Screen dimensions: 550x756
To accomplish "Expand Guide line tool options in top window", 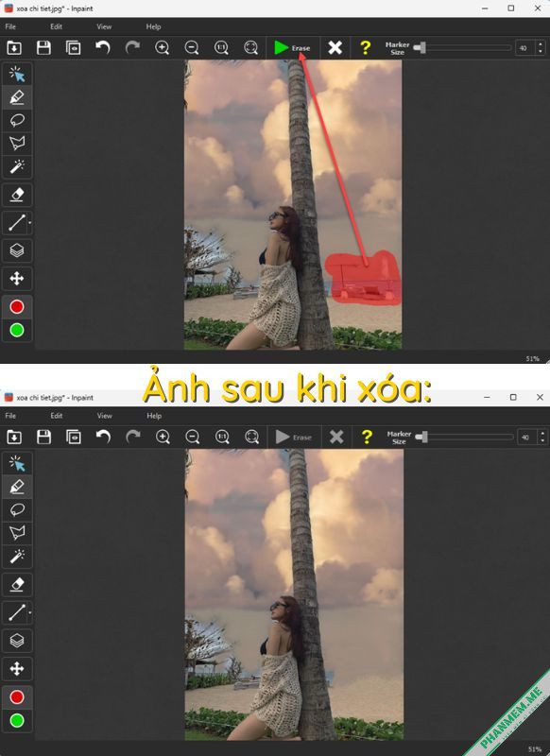I will (x=30, y=223).
